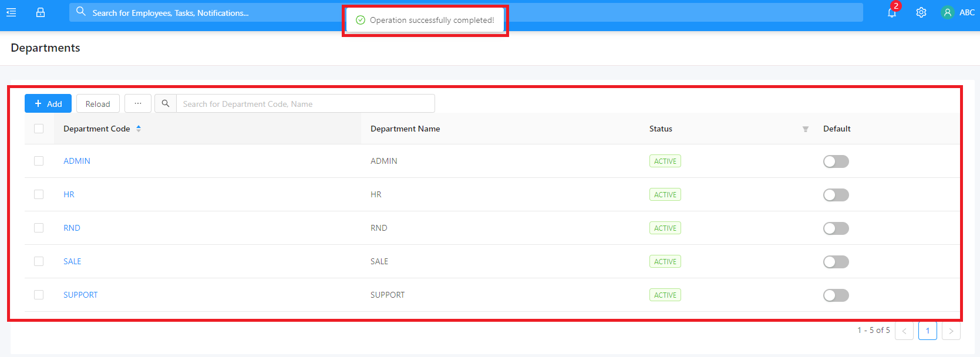Click department search magnifier button

166,103
